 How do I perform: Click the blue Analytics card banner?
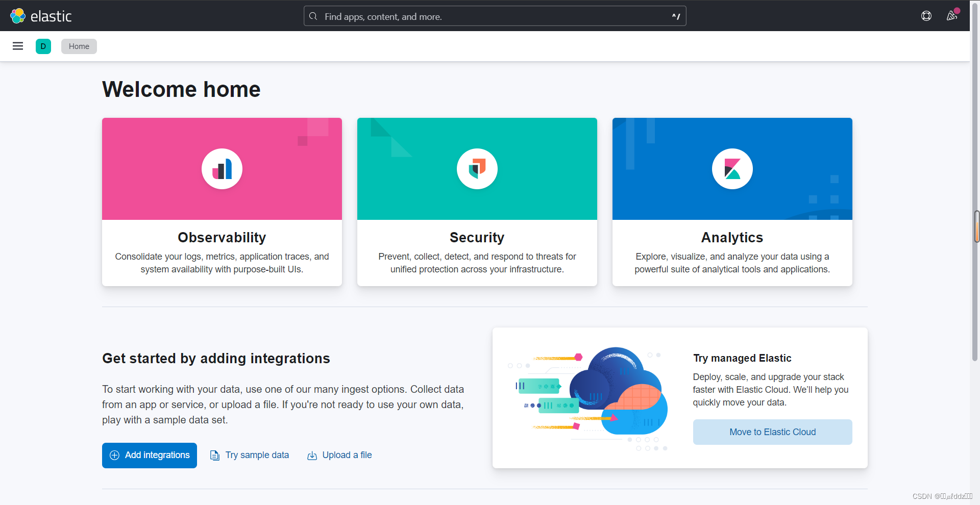(732, 169)
